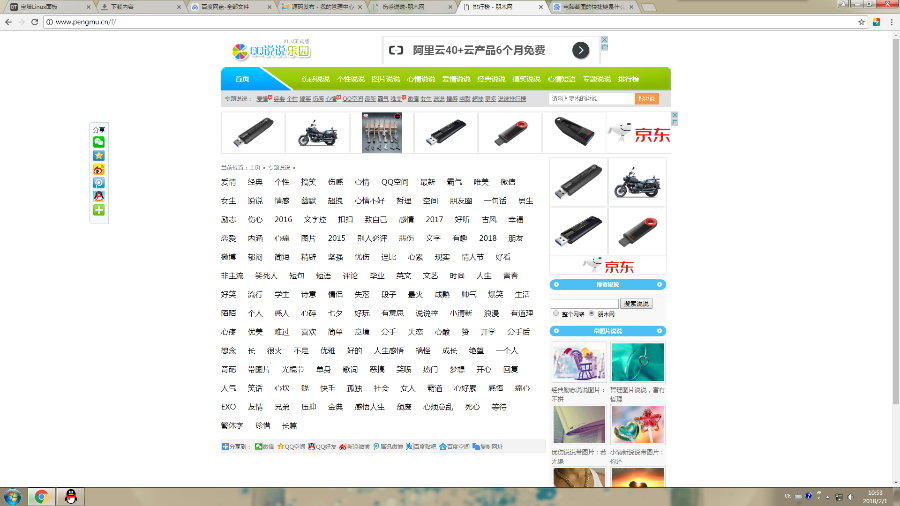Open the 2018 tag link
Viewport: 900px width, 506px height.
487,238
